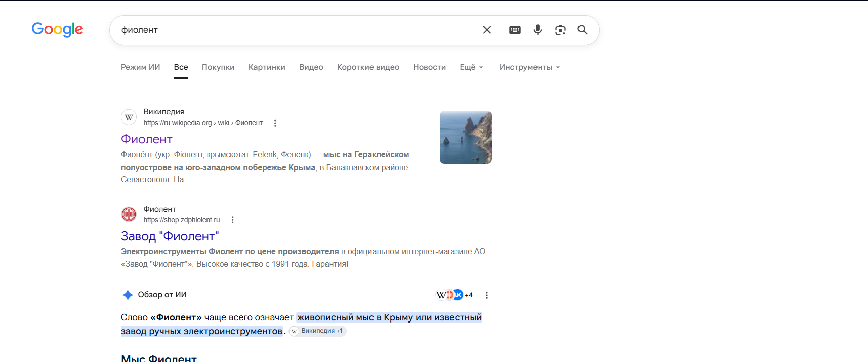Open the Картинки tab
868x362 pixels.
pyautogui.click(x=267, y=67)
